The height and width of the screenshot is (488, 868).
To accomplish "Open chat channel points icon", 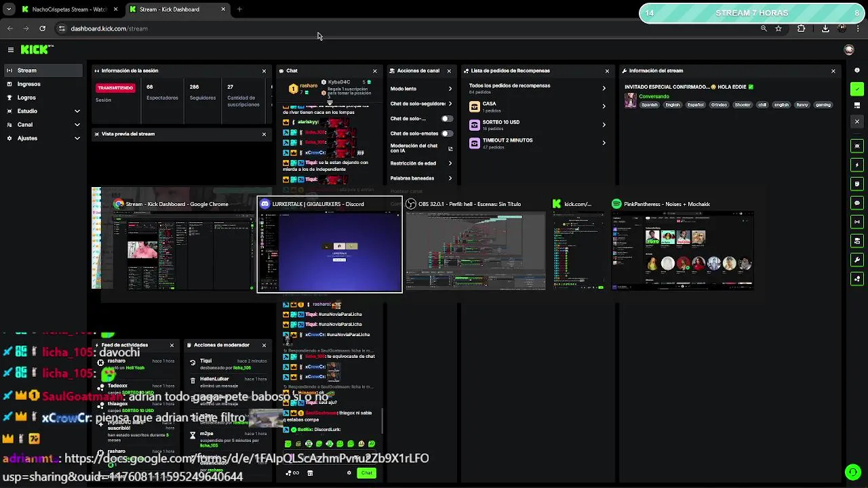I will tap(292, 473).
